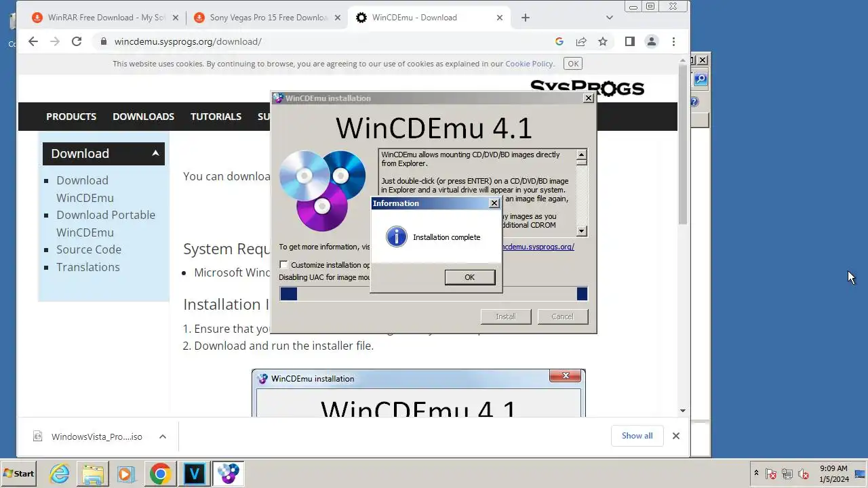Open TUTORIALS menu on the site
This screenshot has width=868, height=488.
point(216,117)
